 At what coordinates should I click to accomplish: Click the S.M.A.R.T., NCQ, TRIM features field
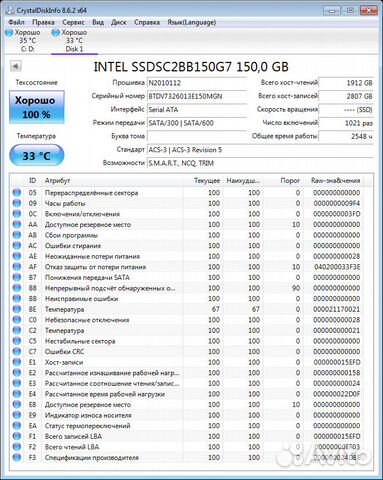[260, 163]
